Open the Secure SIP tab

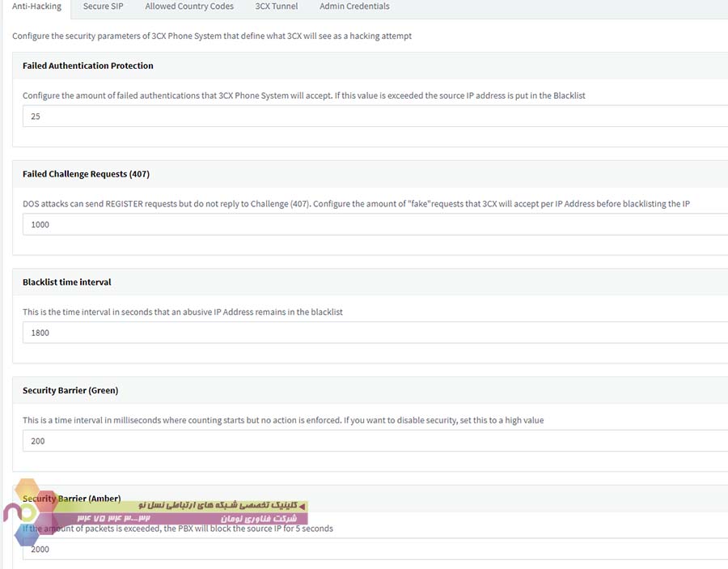[103, 6]
